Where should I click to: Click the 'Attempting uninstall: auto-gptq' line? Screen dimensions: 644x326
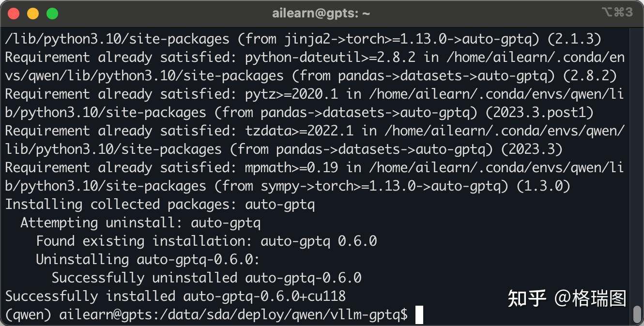pyautogui.click(x=140, y=222)
